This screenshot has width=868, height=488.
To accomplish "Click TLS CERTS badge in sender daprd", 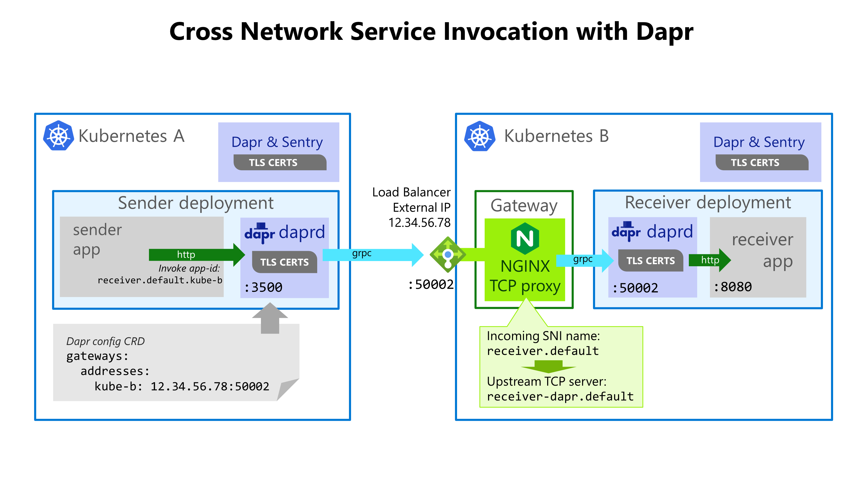I will pyautogui.click(x=284, y=262).
